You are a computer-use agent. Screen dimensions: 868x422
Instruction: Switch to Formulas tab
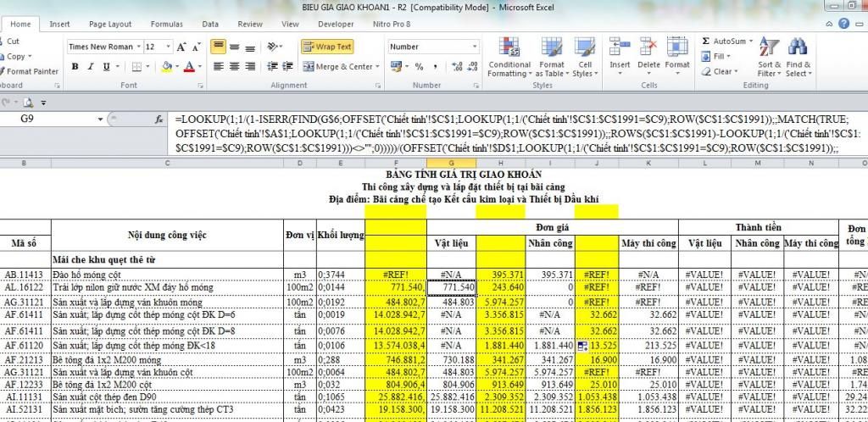pos(167,25)
